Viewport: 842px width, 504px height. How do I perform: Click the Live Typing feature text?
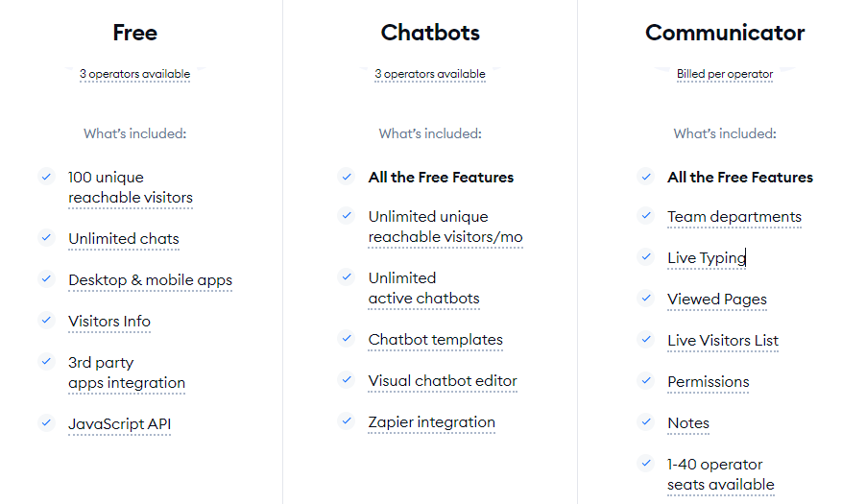pyautogui.click(x=707, y=258)
